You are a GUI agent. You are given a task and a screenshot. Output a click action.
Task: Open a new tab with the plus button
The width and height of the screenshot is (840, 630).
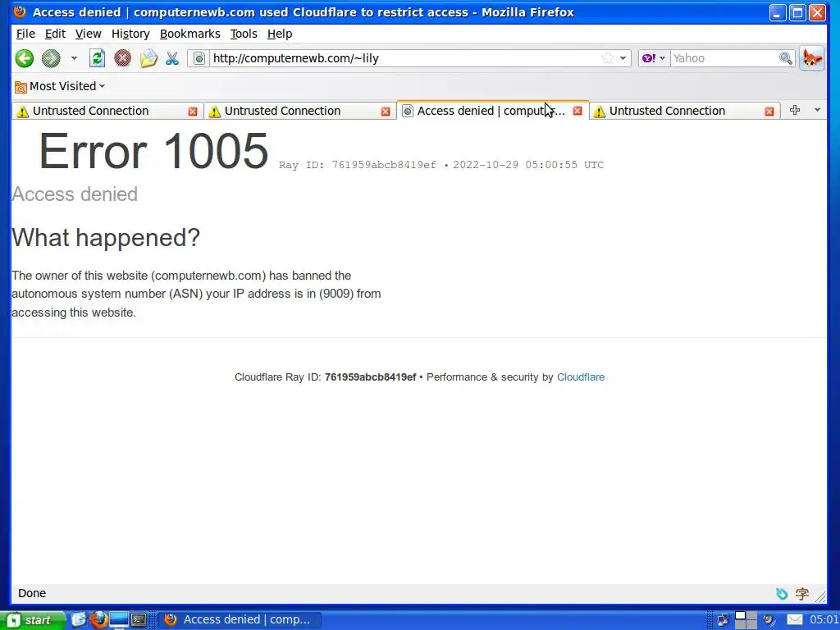point(794,110)
